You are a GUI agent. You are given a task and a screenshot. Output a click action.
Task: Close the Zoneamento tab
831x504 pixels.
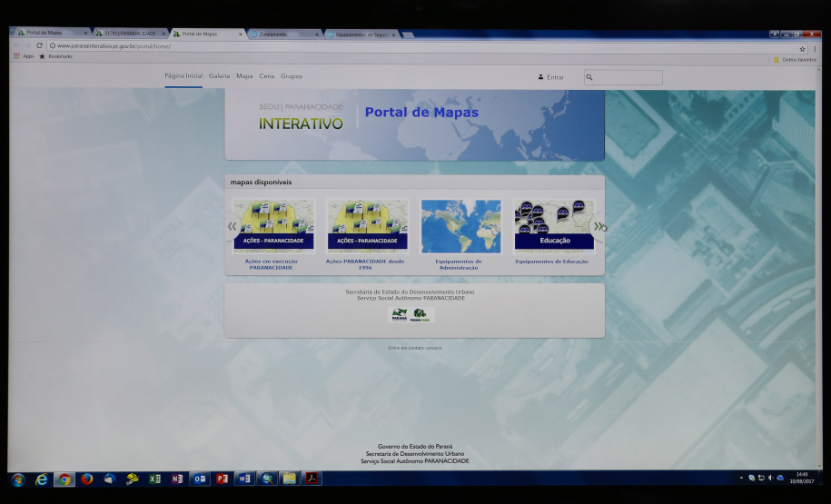tap(318, 35)
